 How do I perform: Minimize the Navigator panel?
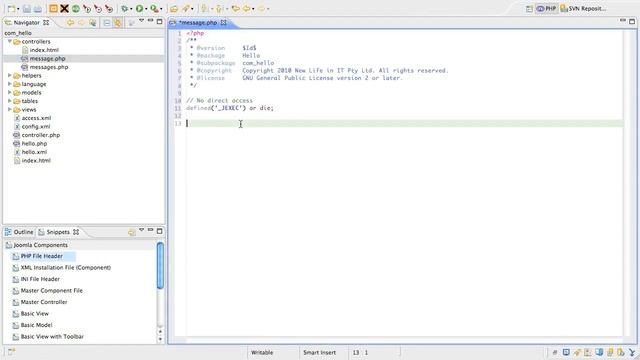(x=151, y=20)
